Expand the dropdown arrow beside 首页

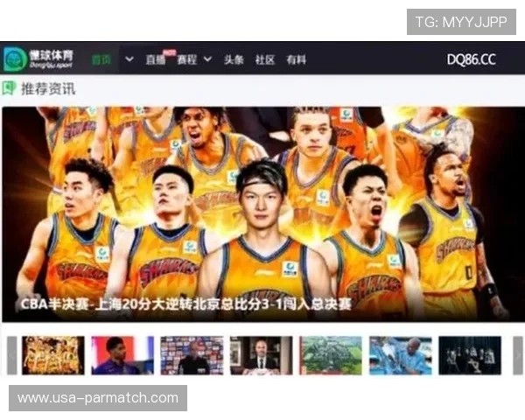129,59
